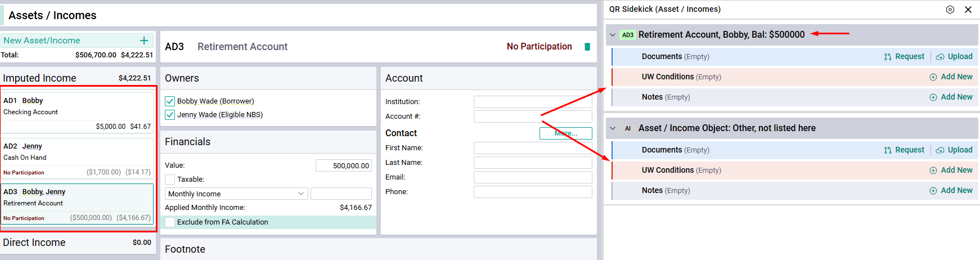Screen dimensions: 980x260
Task: Select AD2 Jenny Cash On Hand item
Action: click(77, 158)
